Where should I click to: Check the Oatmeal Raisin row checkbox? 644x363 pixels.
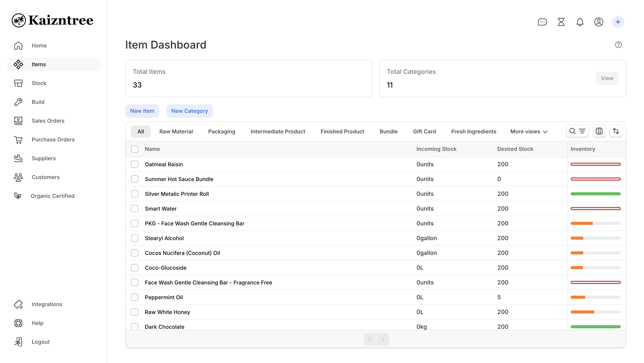click(x=134, y=164)
